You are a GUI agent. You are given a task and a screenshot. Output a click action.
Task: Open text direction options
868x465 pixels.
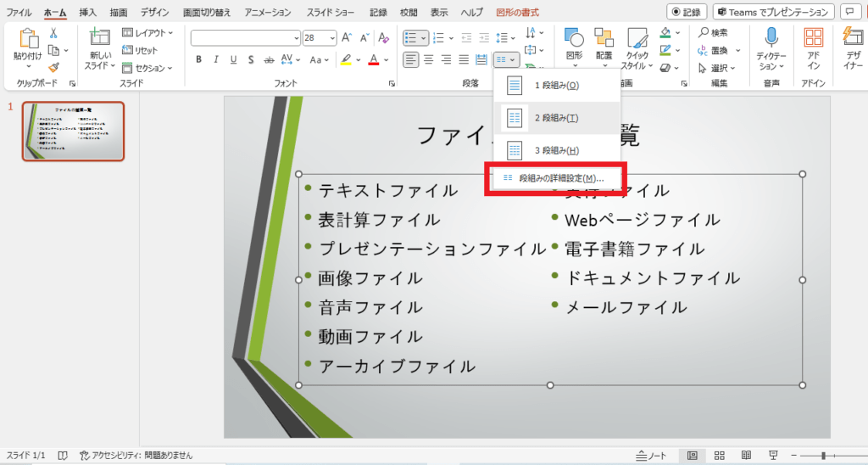click(x=533, y=33)
